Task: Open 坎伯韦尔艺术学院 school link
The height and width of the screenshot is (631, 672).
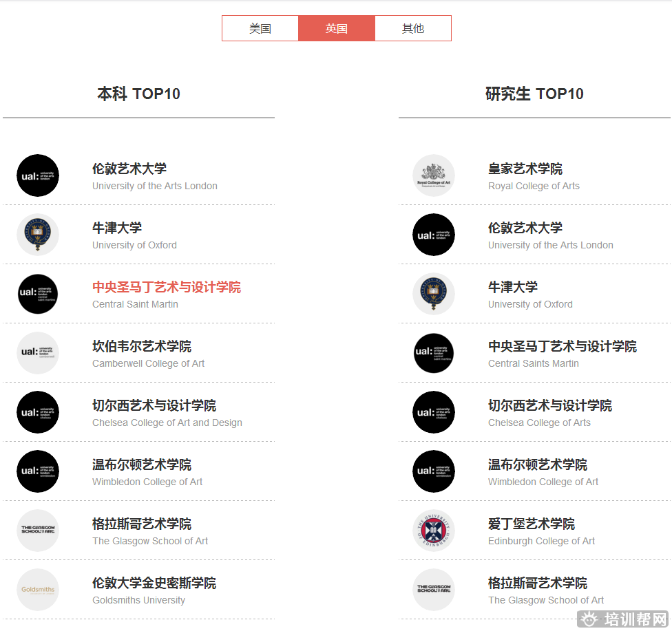Action: tap(142, 346)
